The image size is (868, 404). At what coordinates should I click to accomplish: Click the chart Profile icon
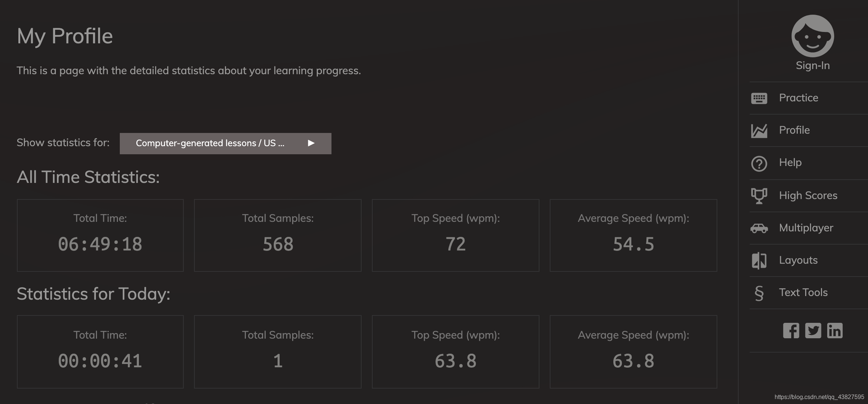coord(759,130)
